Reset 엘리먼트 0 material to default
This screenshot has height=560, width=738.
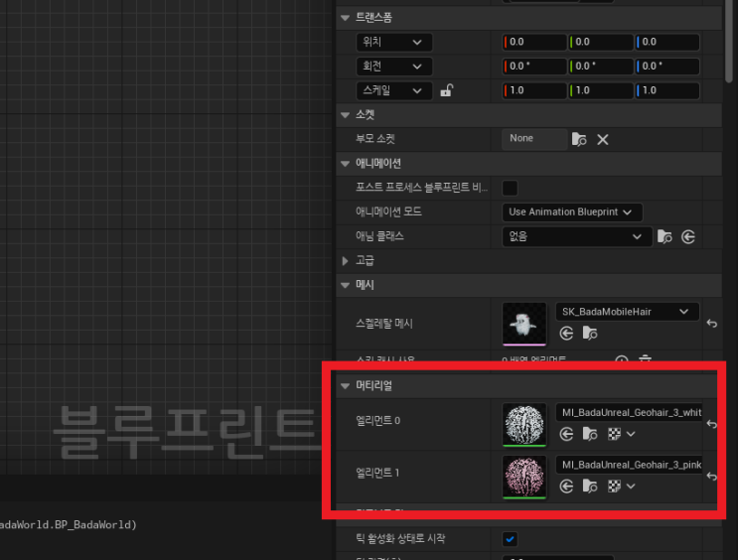tap(711, 425)
